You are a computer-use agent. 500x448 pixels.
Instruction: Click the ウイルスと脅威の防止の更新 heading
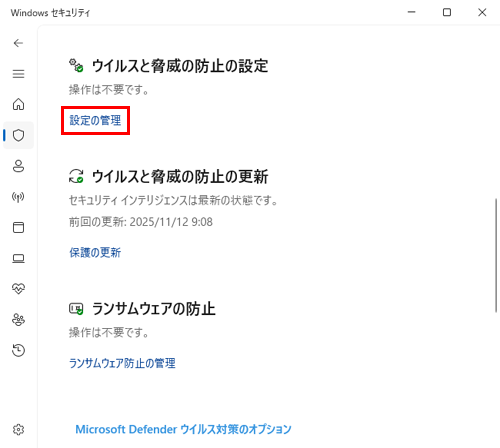click(x=180, y=176)
